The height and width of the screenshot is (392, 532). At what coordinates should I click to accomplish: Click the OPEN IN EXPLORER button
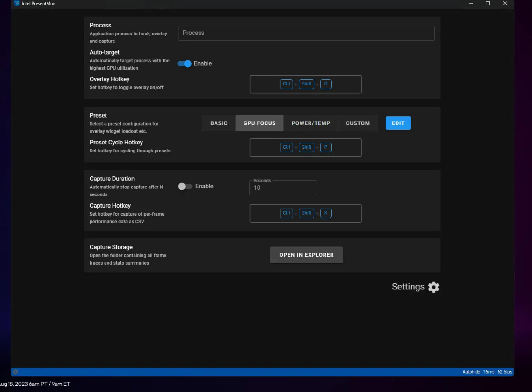306,255
